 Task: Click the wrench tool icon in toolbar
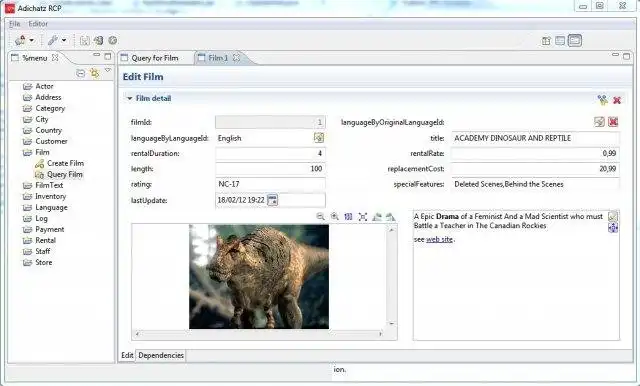(x=52, y=40)
